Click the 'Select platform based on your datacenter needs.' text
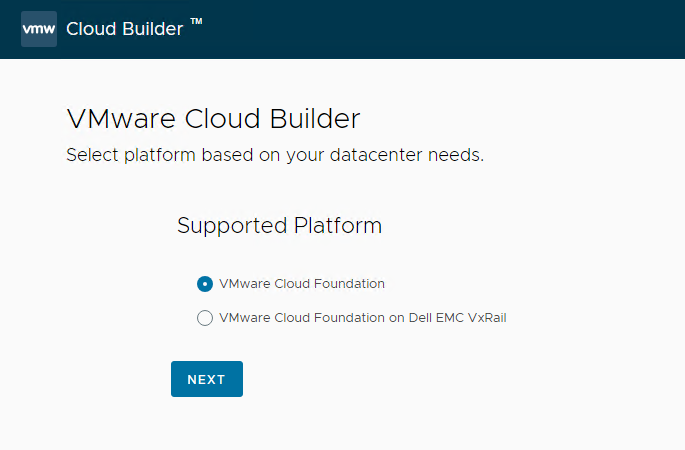The width and height of the screenshot is (685, 450). tap(275, 155)
